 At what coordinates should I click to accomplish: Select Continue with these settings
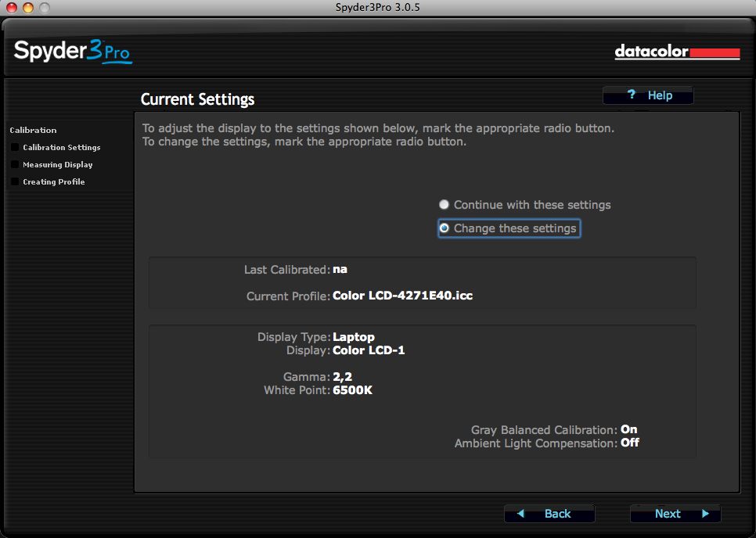coord(445,205)
